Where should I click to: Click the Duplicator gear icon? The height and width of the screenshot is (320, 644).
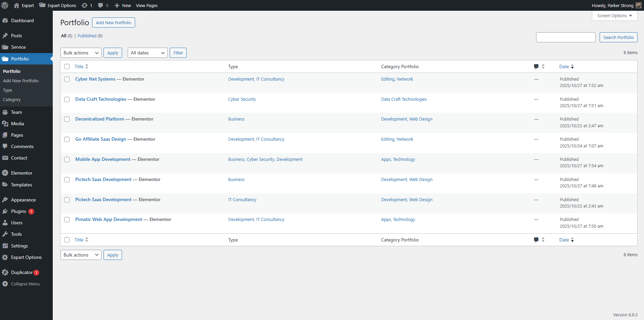point(5,272)
